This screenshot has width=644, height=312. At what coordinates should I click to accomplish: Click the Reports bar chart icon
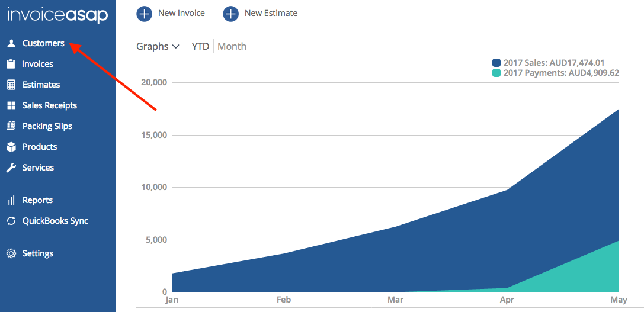tap(11, 200)
